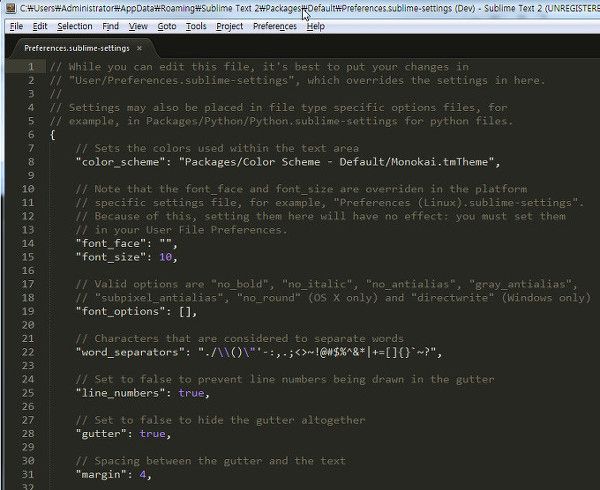Click the margin value 4

[143, 475]
